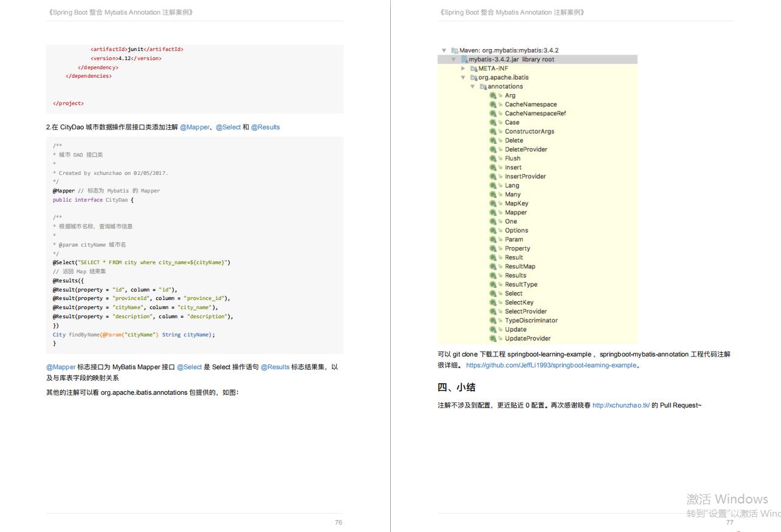Click the Insert annotation icon
This screenshot has height=532, width=781.
click(493, 168)
